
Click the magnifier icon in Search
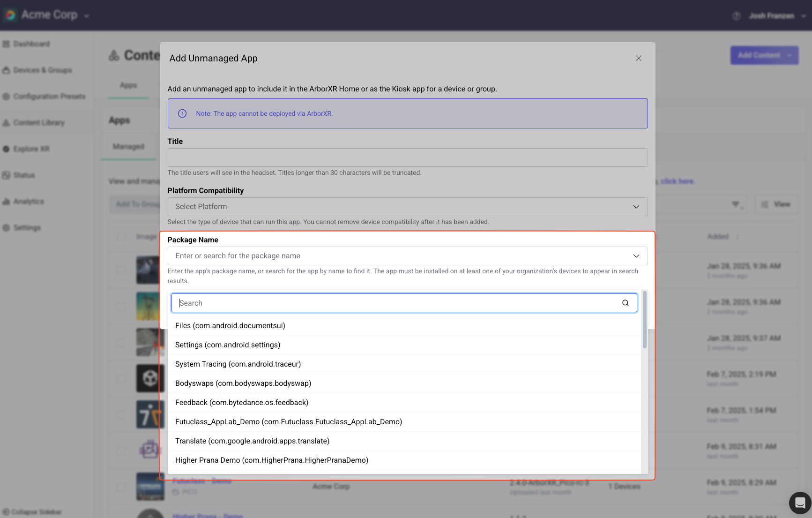626,303
